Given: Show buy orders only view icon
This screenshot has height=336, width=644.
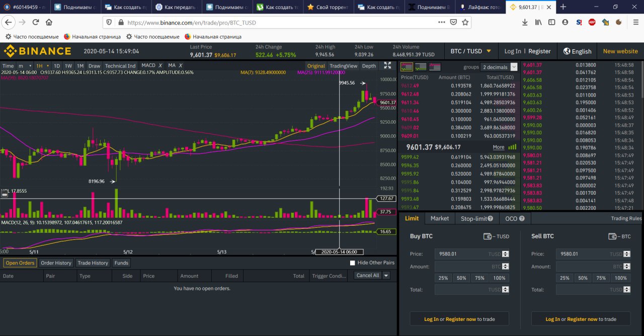Looking at the screenshot, I should coord(421,67).
